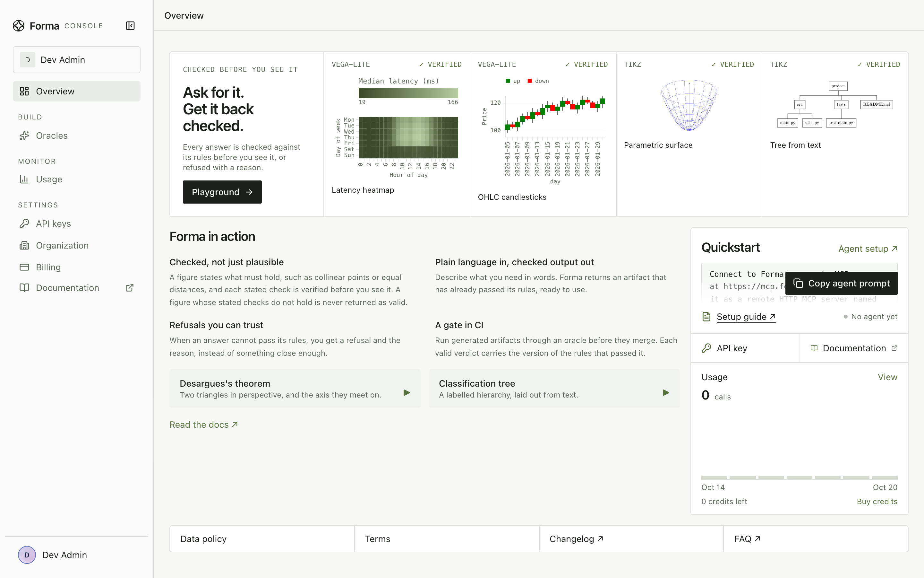Open the Data policy footer link
Viewport: 924px width, 578px height.
[262, 539]
